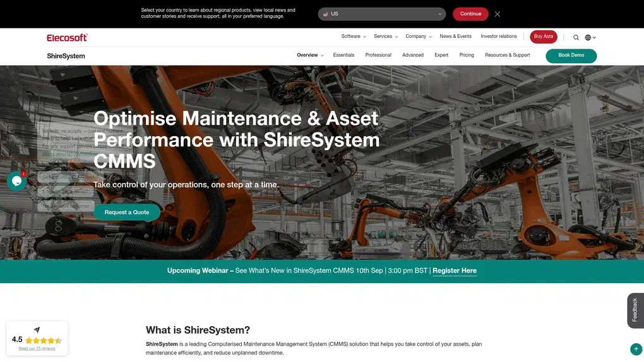Click the 'What is ShireSystem?' heading

pyautogui.click(x=198, y=330)
